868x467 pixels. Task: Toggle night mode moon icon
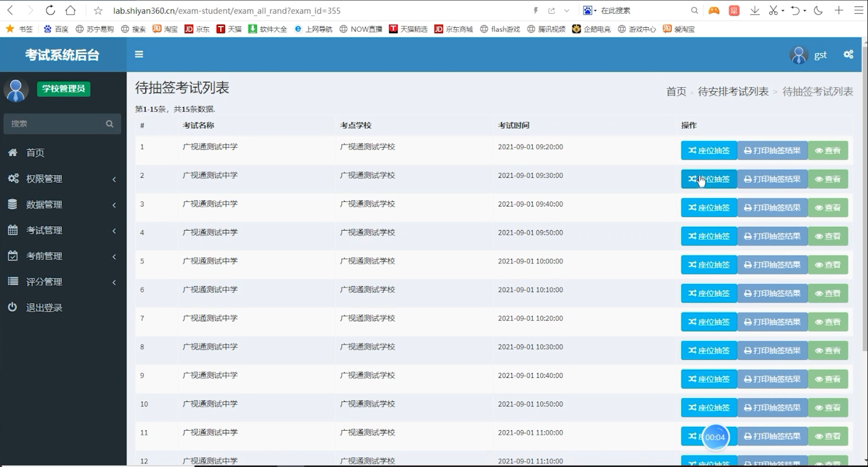818,10
